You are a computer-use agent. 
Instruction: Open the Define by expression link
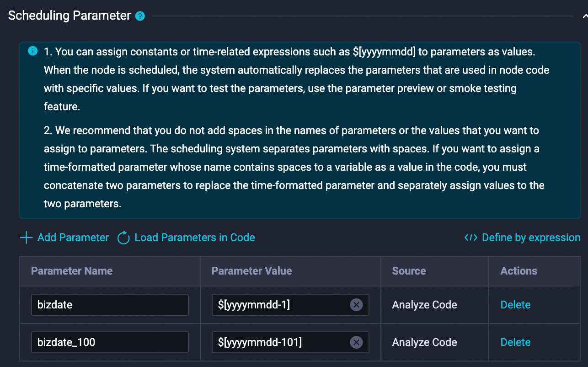531,238
